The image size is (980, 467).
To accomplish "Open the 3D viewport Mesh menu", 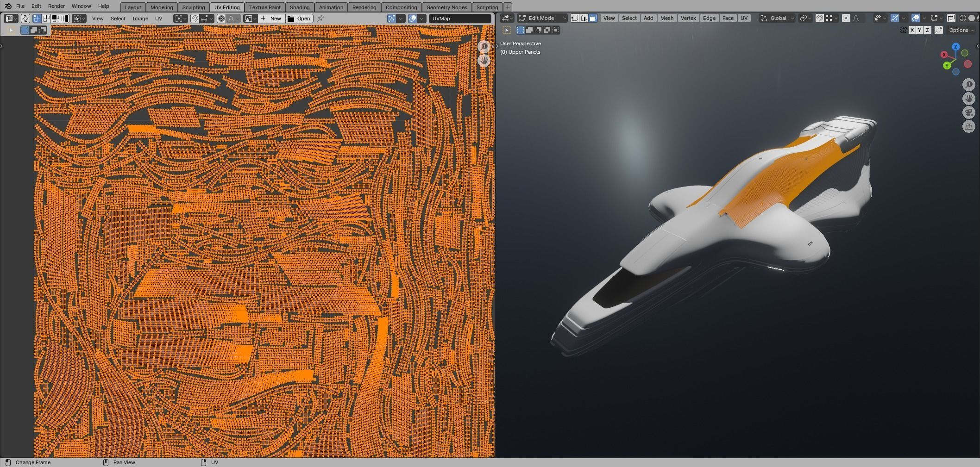I will click(666, 18).
